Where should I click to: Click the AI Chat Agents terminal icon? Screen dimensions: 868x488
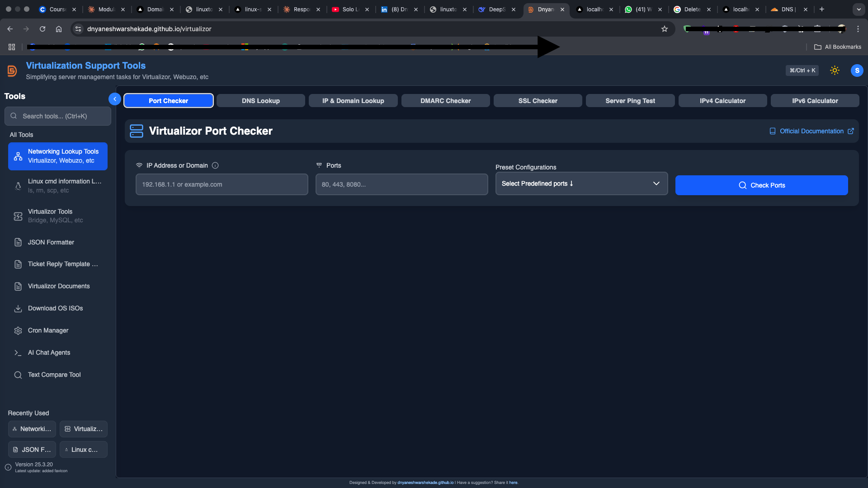[18, 353]
